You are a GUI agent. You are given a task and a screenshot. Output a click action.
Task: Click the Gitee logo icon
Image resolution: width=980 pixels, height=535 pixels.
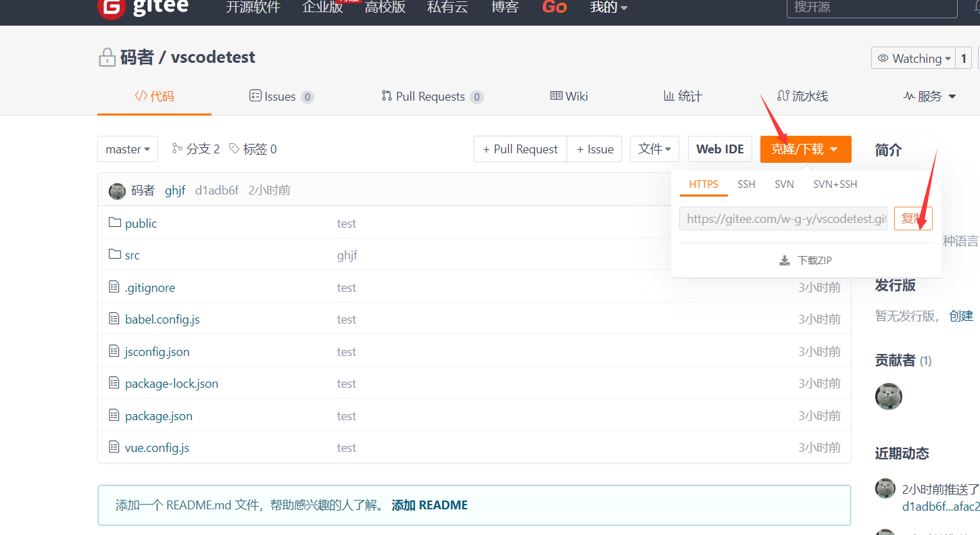point(112,7)
